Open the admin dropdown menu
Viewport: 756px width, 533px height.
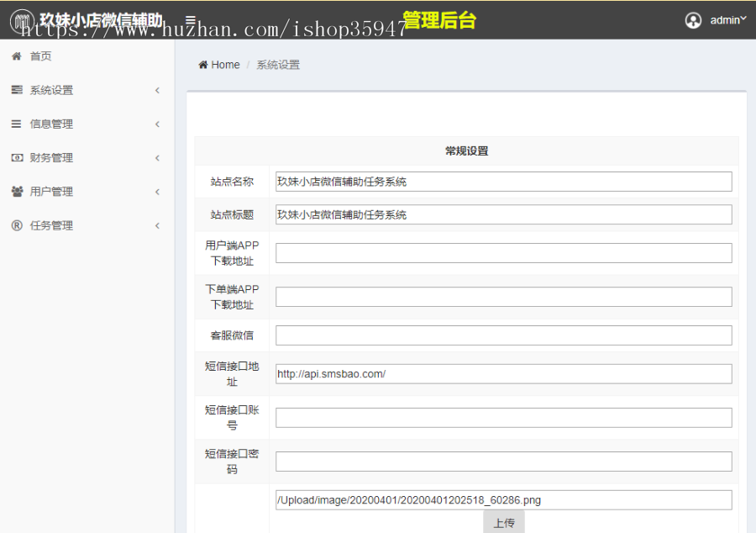pos(727,20)
